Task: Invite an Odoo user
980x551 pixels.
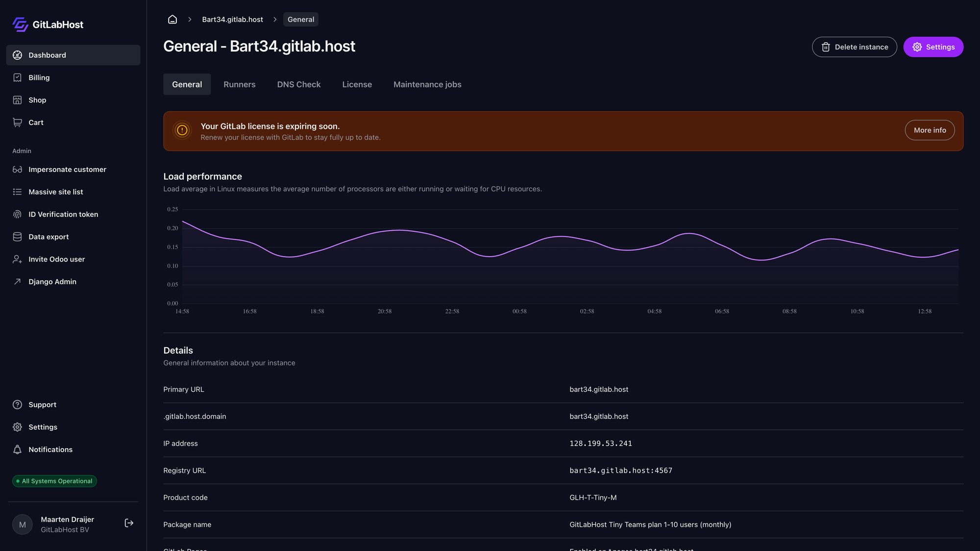Action: click(57, 259)
